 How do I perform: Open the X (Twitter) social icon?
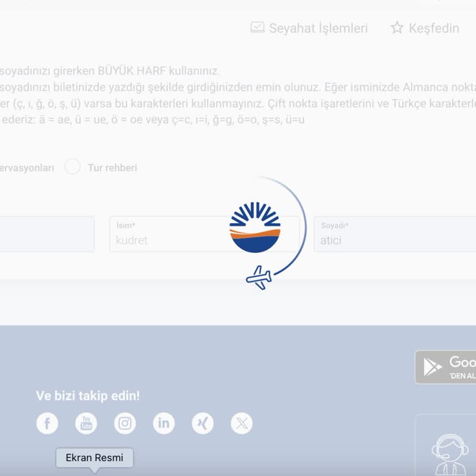[x=241, y=423]
